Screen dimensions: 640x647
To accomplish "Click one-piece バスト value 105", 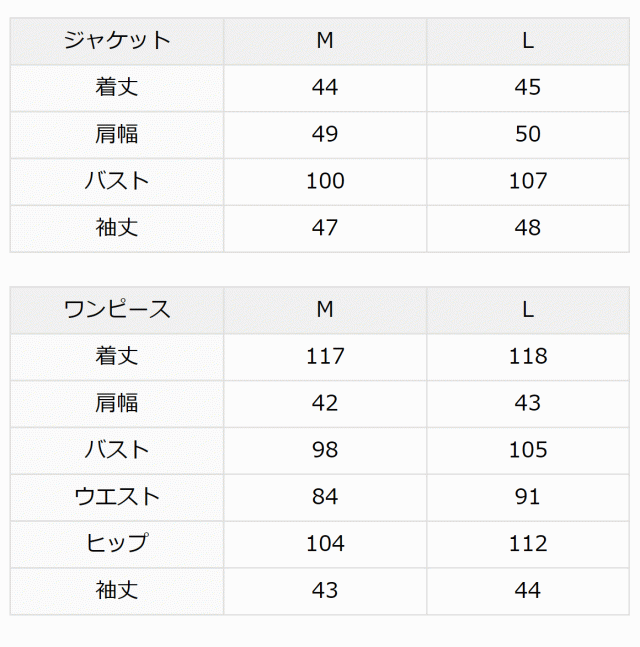I will [x=528, y=450].
